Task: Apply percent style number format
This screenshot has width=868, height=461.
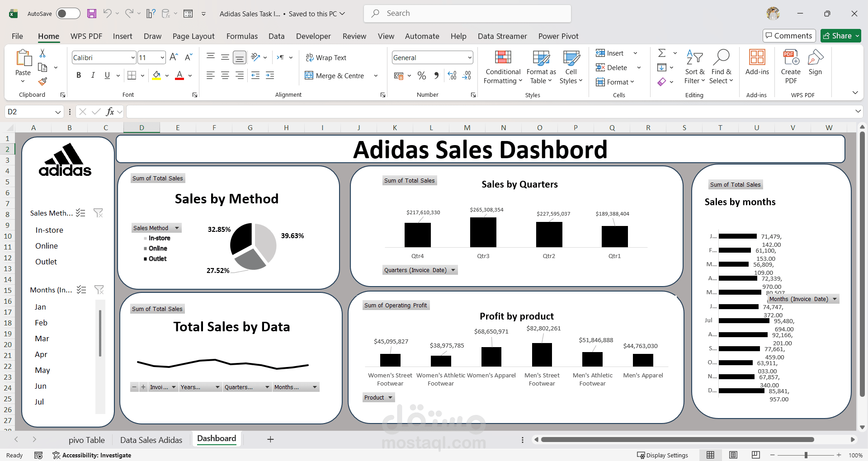Action: tap(422, 75)
